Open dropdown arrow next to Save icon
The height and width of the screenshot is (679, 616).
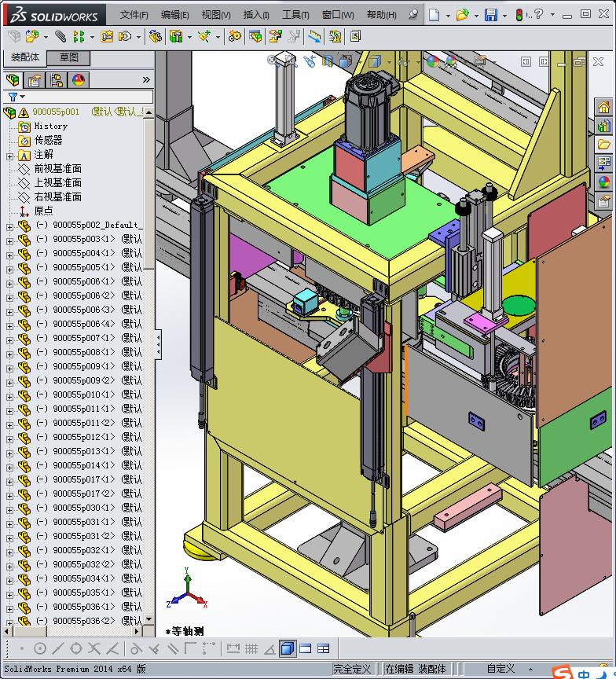(x=504, y=16)
